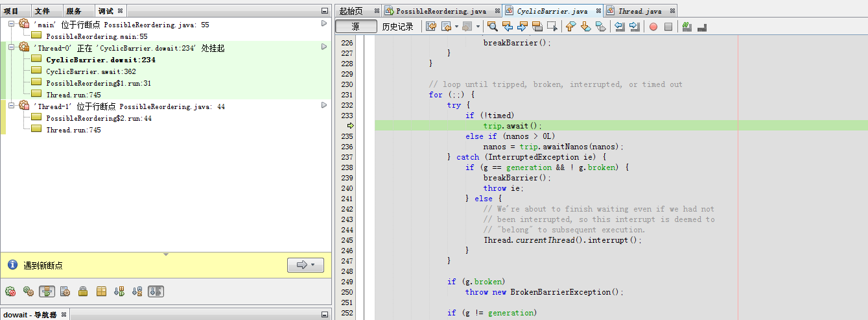Click gear icon beside 'Thread-1' node
Screen dimensions: 868x320
click(x=24, y=106)
